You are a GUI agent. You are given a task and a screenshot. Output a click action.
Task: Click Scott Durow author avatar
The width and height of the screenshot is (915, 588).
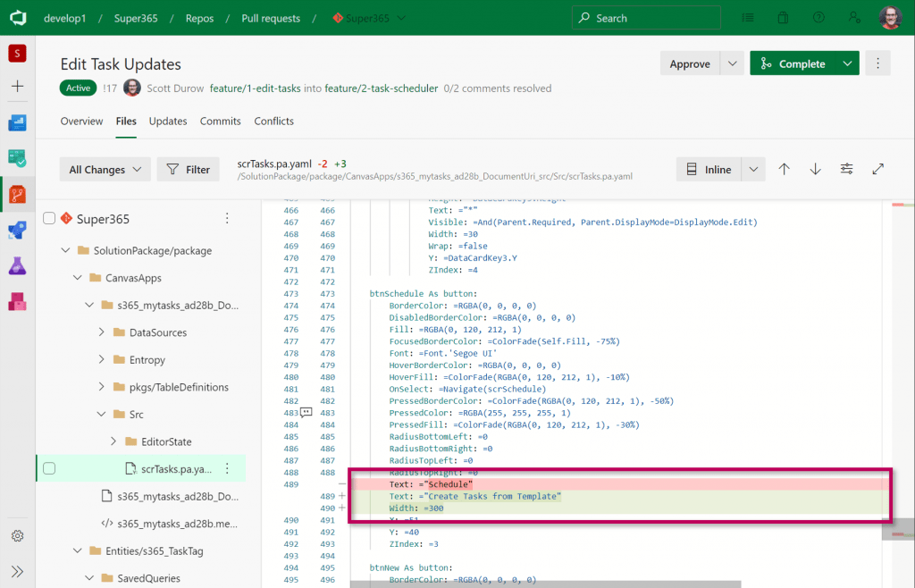click(x=132, y=88)
